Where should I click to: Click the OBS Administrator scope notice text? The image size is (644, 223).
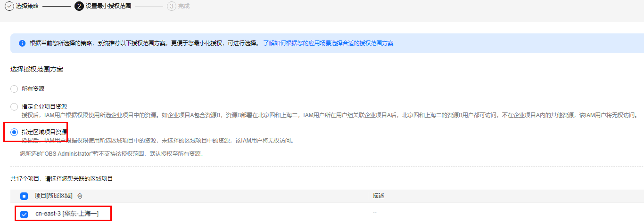pyautogui.click(x=111, y=153)
